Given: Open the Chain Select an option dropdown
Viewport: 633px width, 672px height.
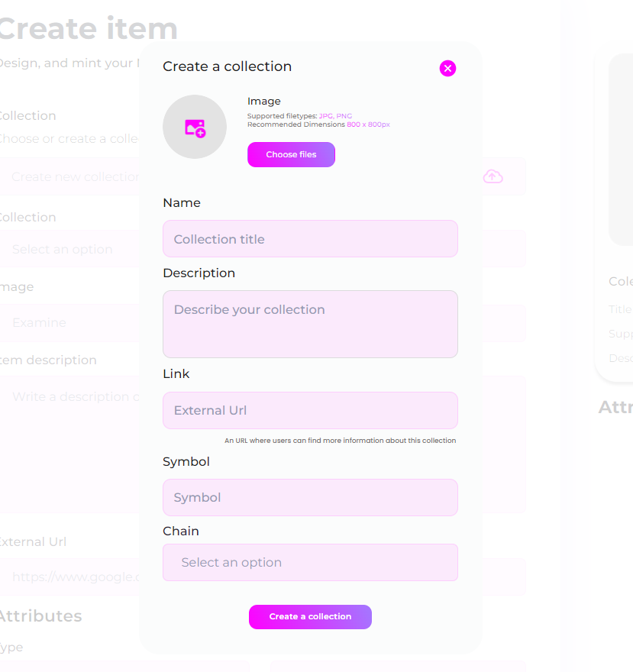Looking at the screenshot, I should click(310, 562).
